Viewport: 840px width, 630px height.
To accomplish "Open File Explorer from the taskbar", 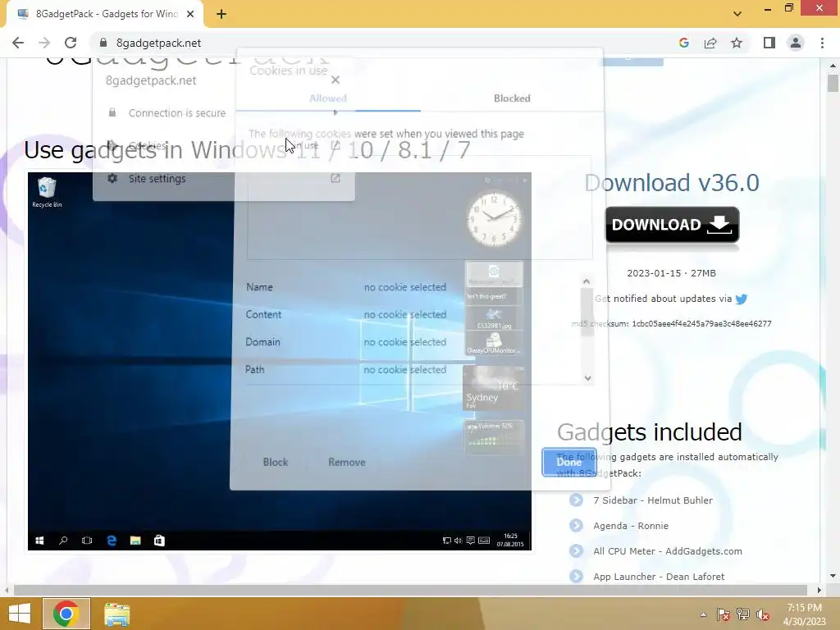I will click(x=116, y=614).
